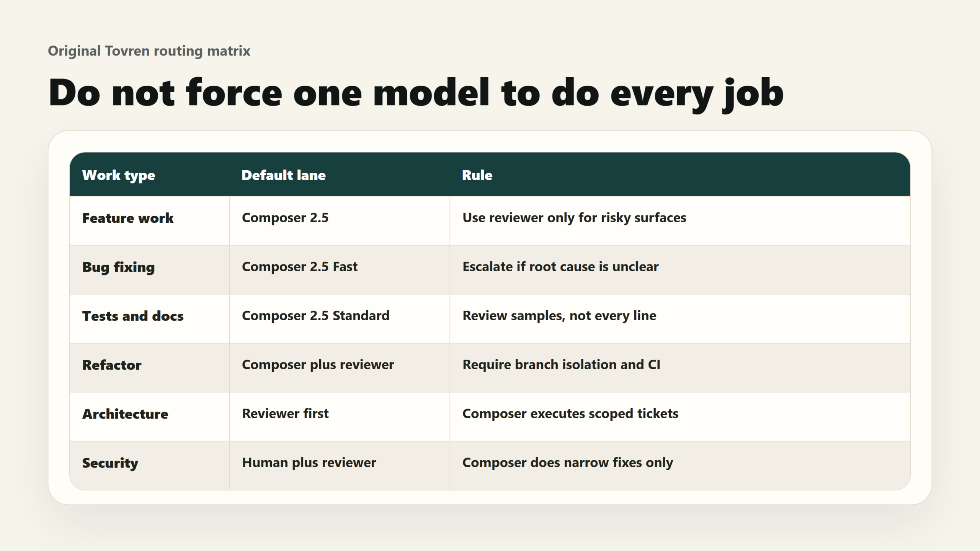Select the 'Default lane' column header

(x=284, y=175)
